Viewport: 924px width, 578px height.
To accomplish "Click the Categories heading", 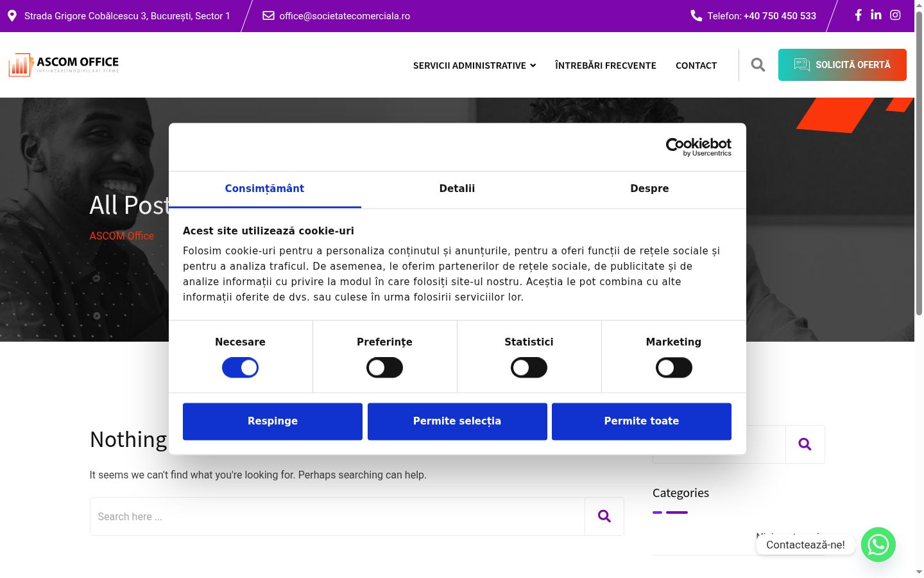I will (681, 493).
